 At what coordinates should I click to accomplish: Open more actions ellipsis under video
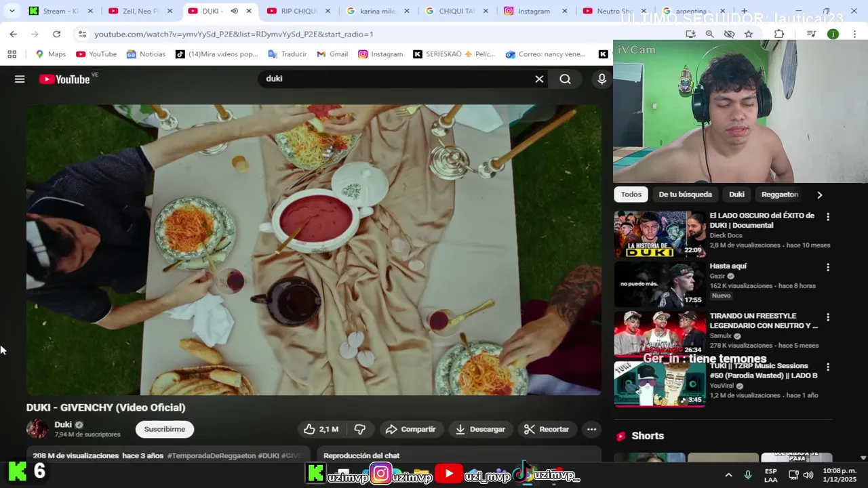[x=591, y=429]
